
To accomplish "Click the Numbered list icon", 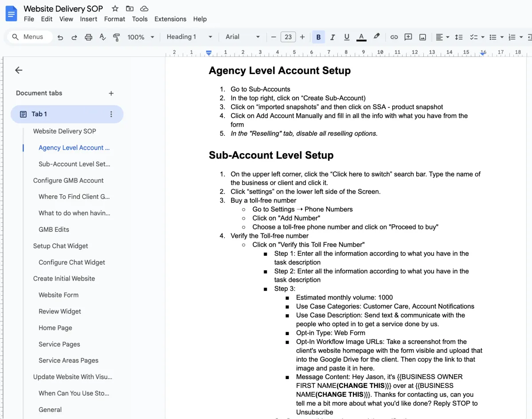I will (x=512, y=37).
